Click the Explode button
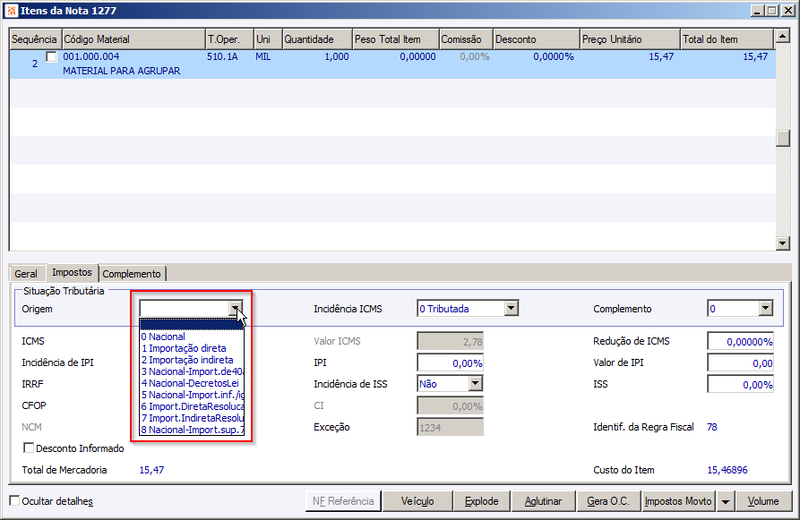 [x=482, y=501]
